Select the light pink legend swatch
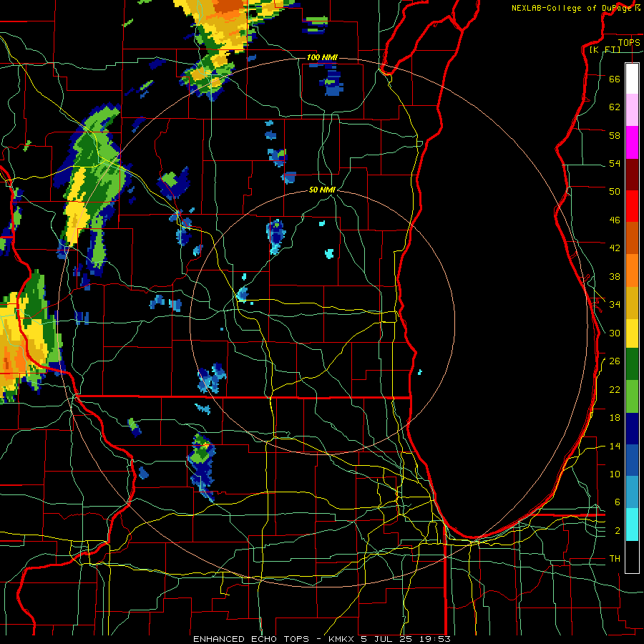This screenshot has height=644, width=644. click(632, 110)
